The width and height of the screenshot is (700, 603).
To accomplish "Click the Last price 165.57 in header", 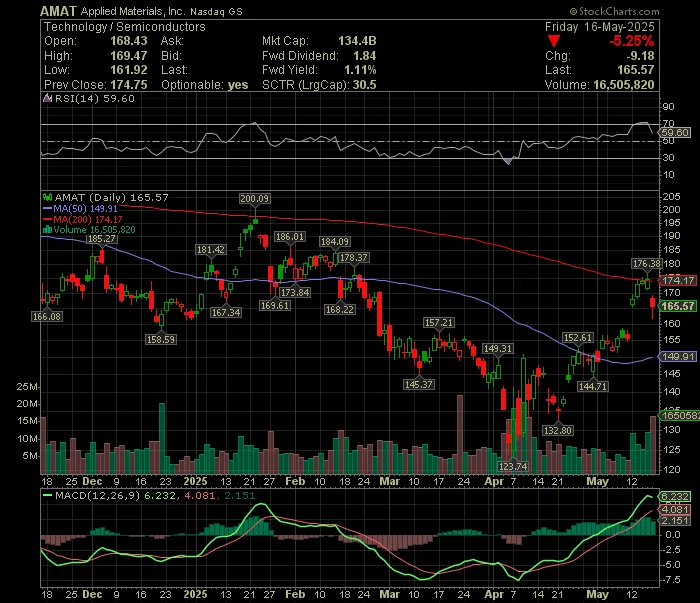I will pyautogui.click(x=636, y=70).
